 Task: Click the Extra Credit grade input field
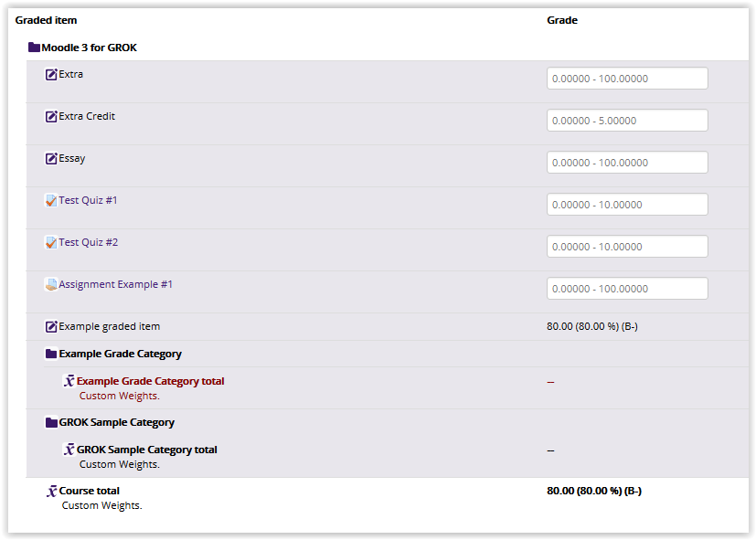[x=627, y=120]
